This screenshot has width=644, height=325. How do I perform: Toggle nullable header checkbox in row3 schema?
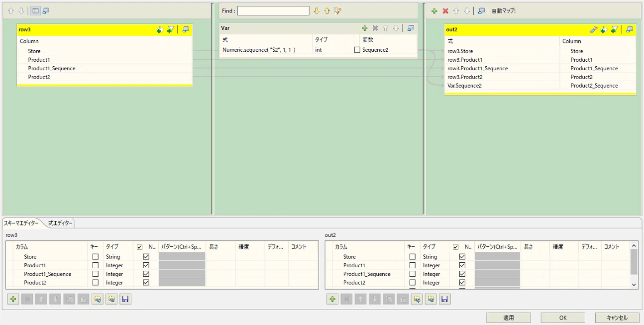pos(139,247)
